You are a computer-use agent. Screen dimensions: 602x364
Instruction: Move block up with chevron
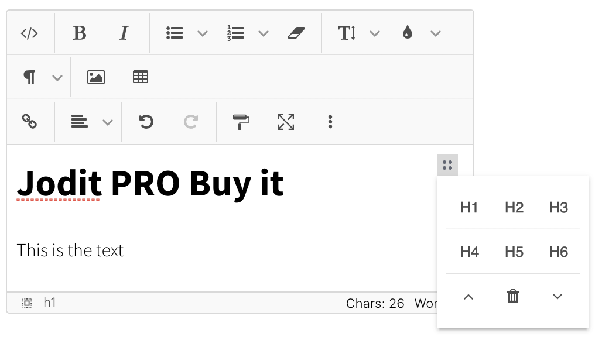click(468, 297)
